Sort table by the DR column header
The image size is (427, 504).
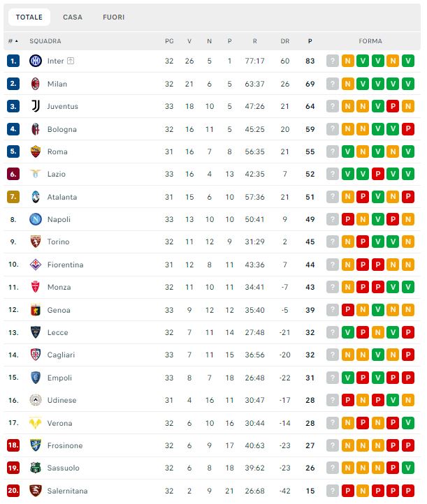coord(285,41)
